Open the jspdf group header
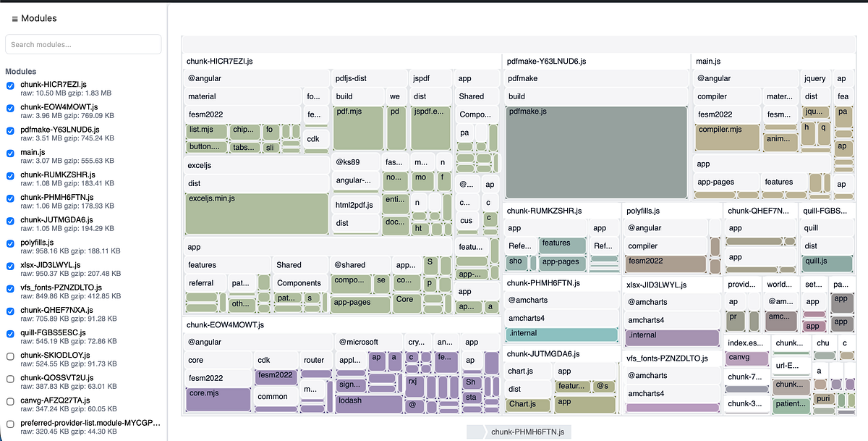The image size is (868, 441). pos(432,78)
